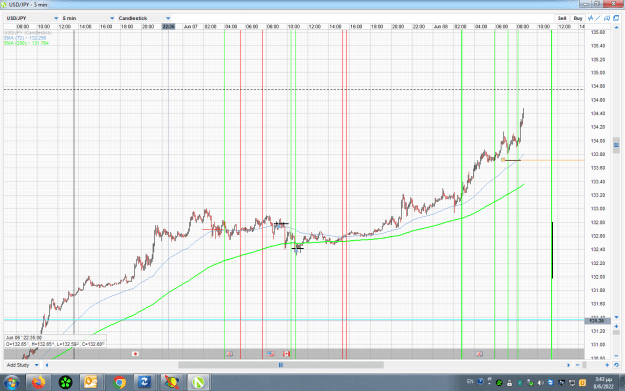The image size is (625, 391).
Task: Click the orange price alert line marker
Action: pyautogui.click(x=503, y=160)
